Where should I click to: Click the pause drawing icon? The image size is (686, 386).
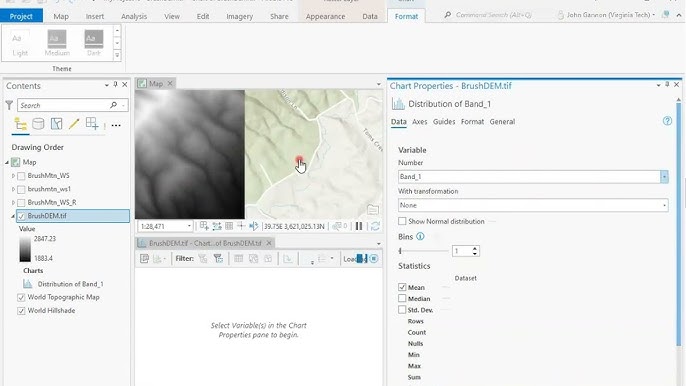coord(359,226)
